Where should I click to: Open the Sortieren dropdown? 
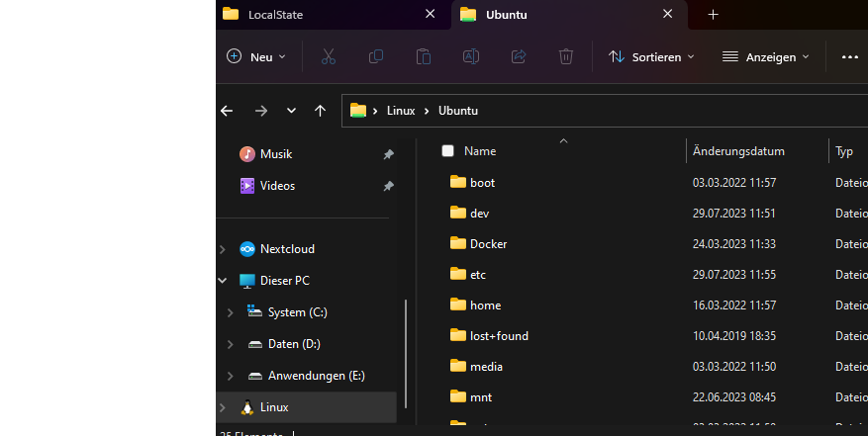tap(651, 57)
